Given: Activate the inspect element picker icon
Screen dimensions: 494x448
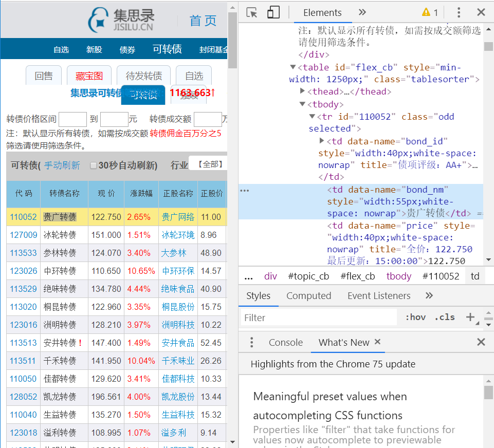Looking at the screenshot, I should tap(252, 13).
